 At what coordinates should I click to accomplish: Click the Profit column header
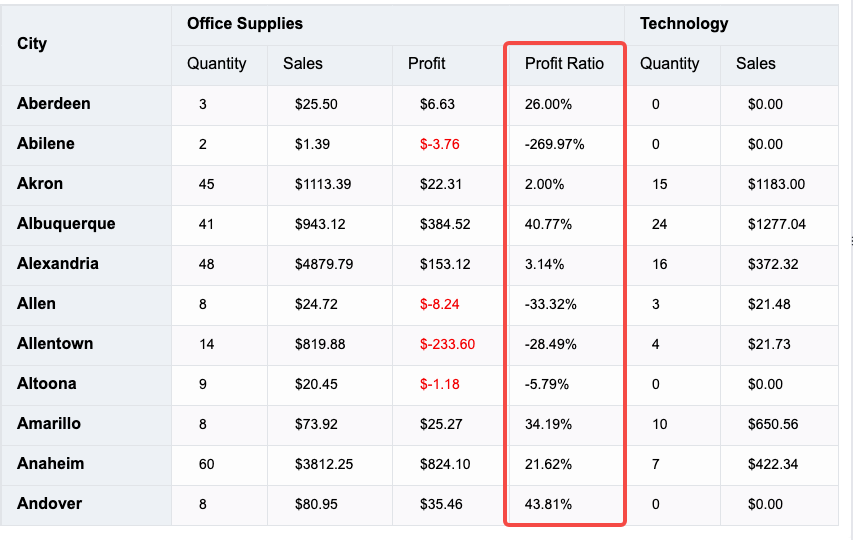[x=427, y=64]
